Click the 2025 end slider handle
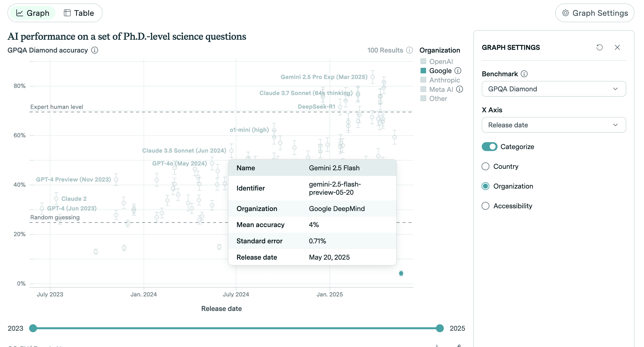Viewport: 644px width, 347px height. [x=440, y=328]
